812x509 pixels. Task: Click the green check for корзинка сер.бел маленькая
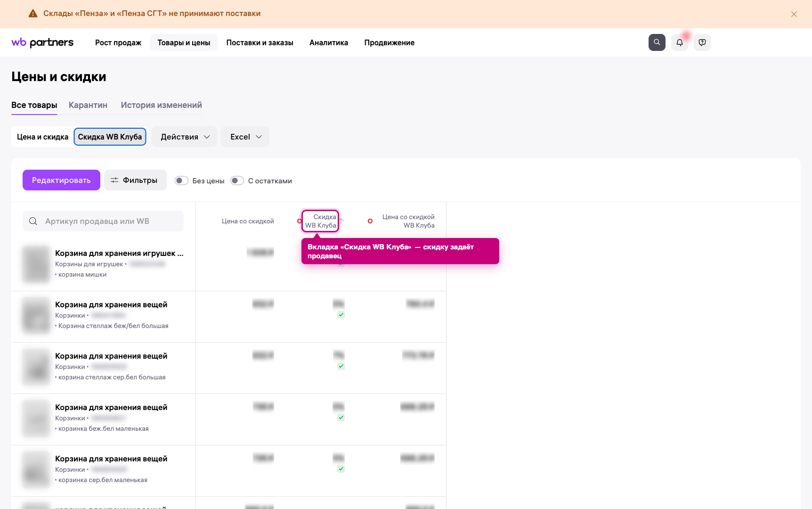click(x=341, y=469)
